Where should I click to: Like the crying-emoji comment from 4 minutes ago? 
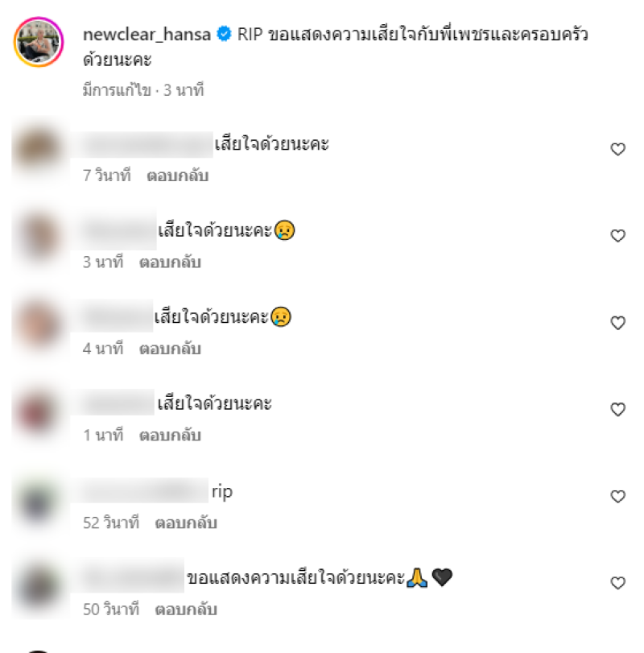coord(617,323)
